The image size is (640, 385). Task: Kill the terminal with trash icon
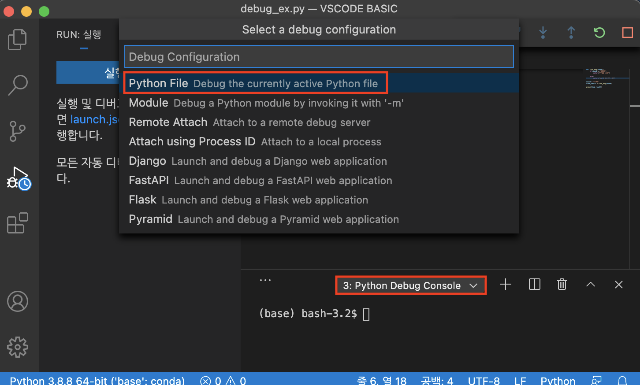(562, 285)
